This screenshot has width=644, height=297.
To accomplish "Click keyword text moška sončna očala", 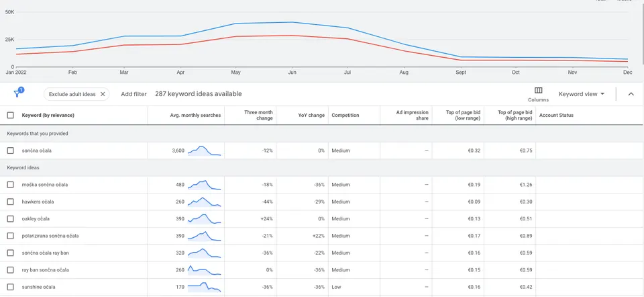I will coord(45,185).
